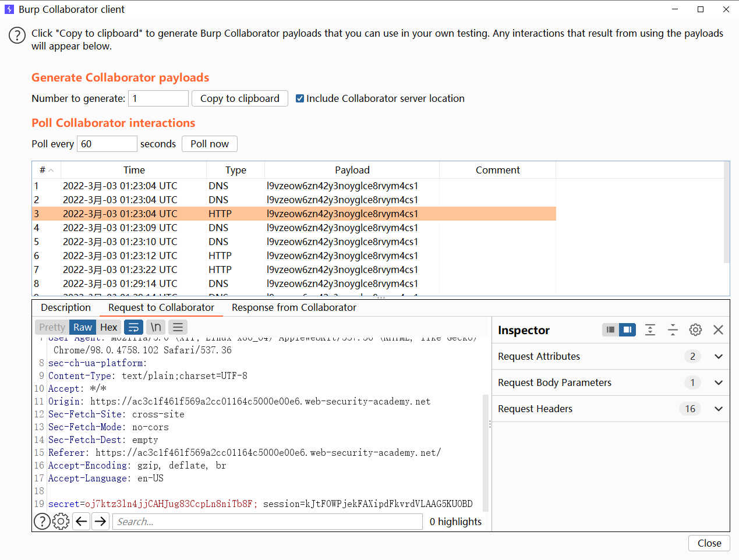Click Content-Type: text/plain header line
Viewport: 739px width, 560px height.
tap(148, 375)
